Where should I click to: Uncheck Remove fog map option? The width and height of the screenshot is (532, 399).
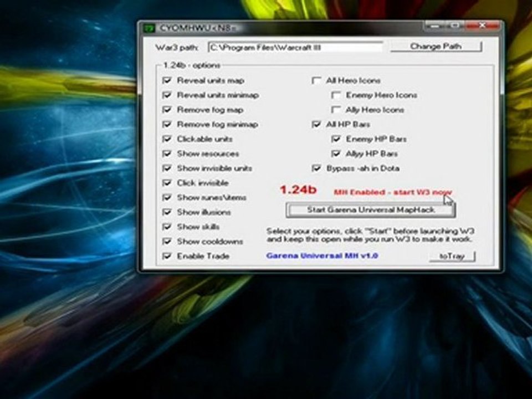[x=167, y=110]
